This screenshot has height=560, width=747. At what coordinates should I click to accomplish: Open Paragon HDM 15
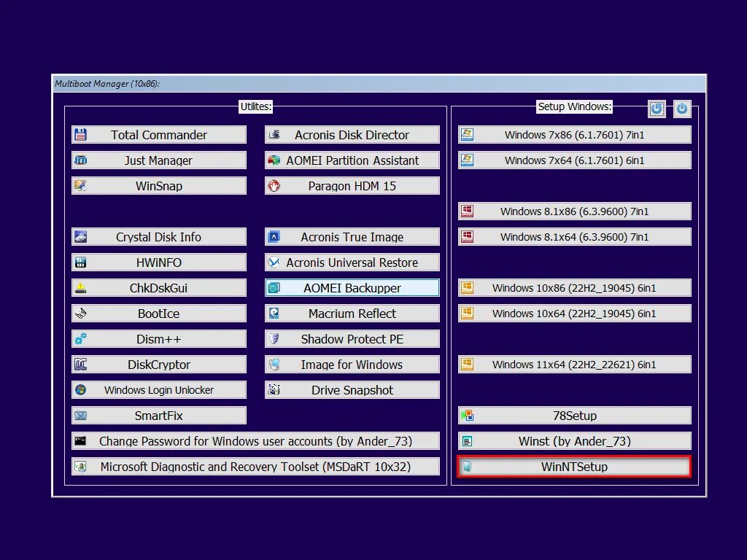[x=352, y=185]
